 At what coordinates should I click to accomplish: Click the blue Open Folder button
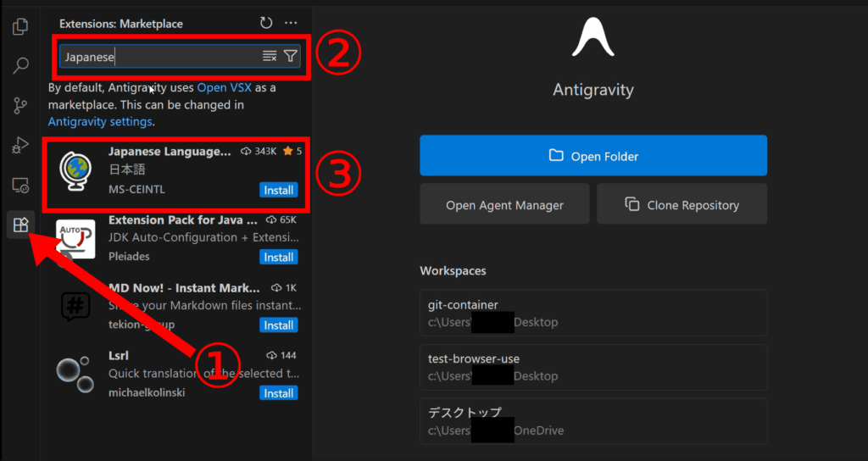[x=593, y=156]
